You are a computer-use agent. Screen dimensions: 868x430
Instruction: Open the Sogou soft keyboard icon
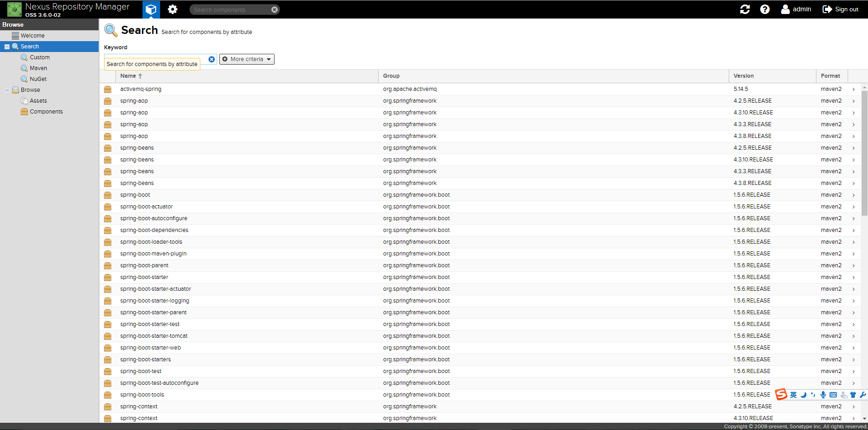[x=833, y=395]
